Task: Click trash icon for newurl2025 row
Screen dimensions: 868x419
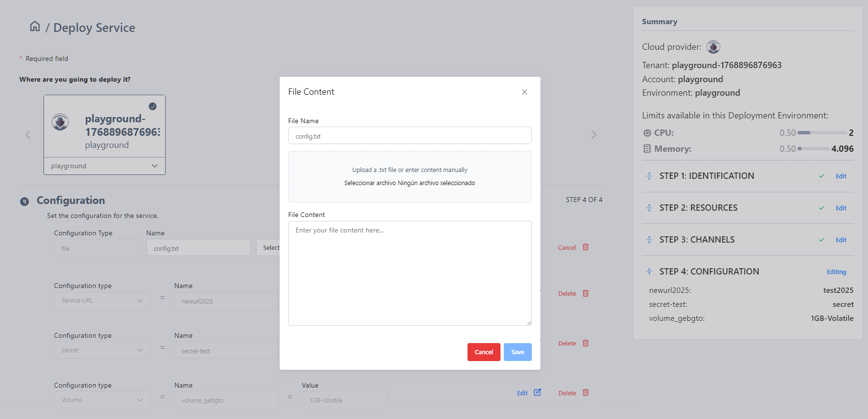Action: [585, 293]
